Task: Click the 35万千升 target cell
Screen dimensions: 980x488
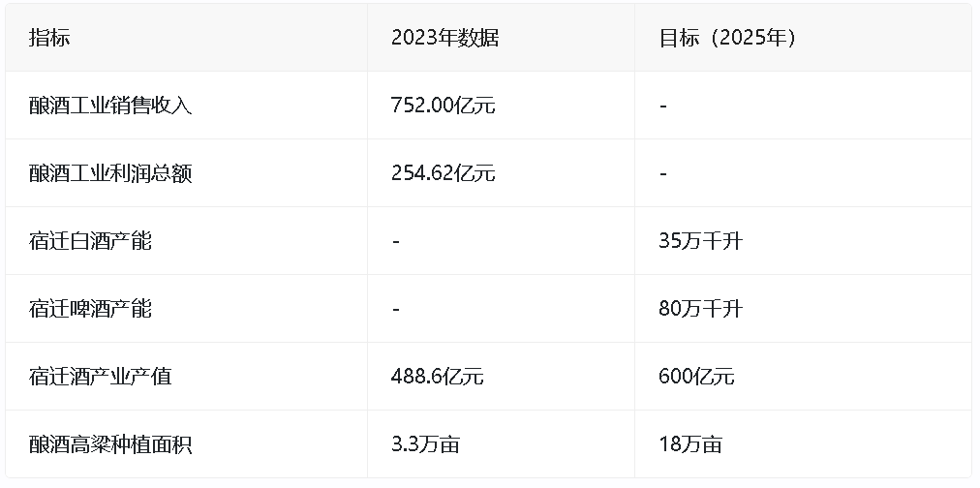Action: point(699,241)
